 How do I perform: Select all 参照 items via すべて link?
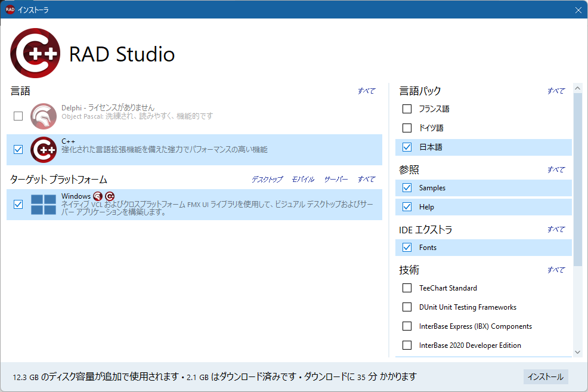tap(556, 169)
